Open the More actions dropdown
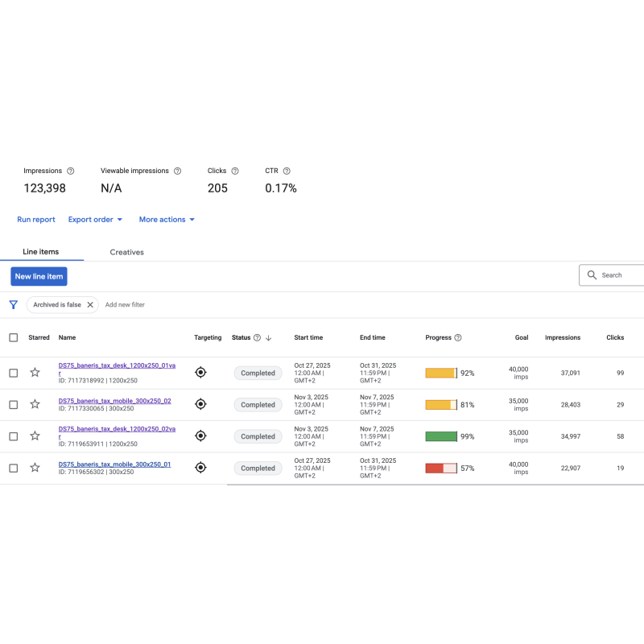Image resolution: width=644 pixels, height=644 pixels. [167, 219]
